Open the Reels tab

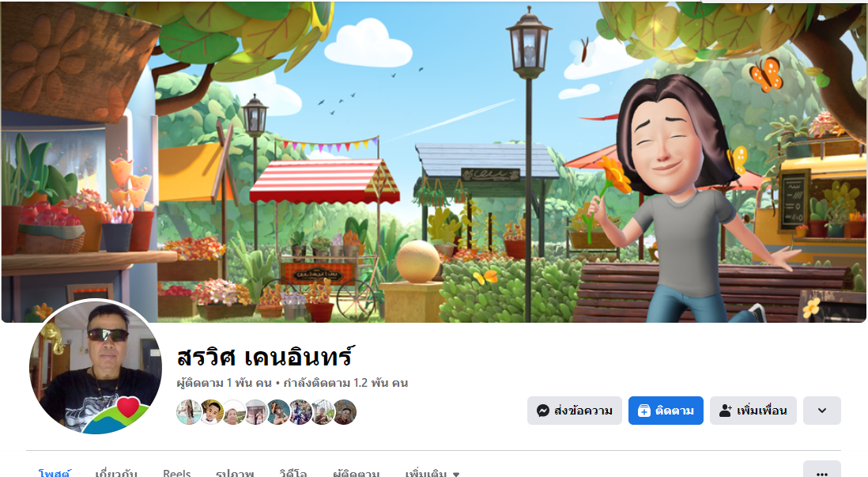(x=176, y=473)
